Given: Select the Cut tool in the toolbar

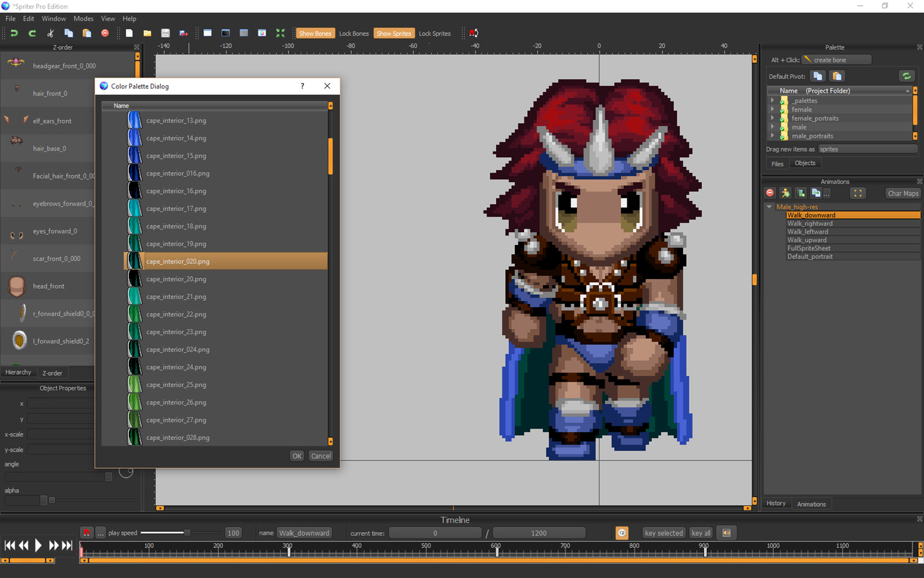Looking at the screenshot, I should 50,33.
